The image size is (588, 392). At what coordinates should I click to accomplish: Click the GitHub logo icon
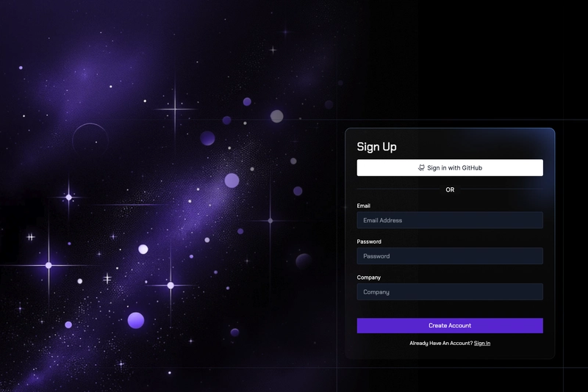[x=421, y=167]
